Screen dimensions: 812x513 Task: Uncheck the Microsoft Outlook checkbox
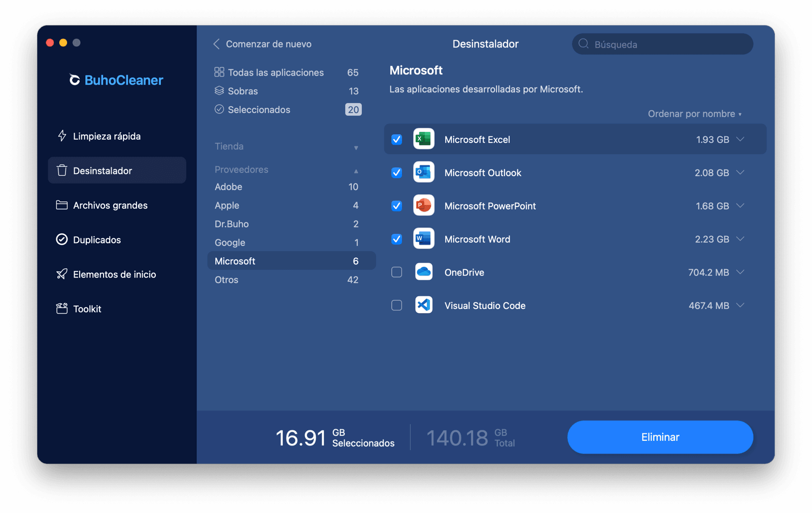397,173
